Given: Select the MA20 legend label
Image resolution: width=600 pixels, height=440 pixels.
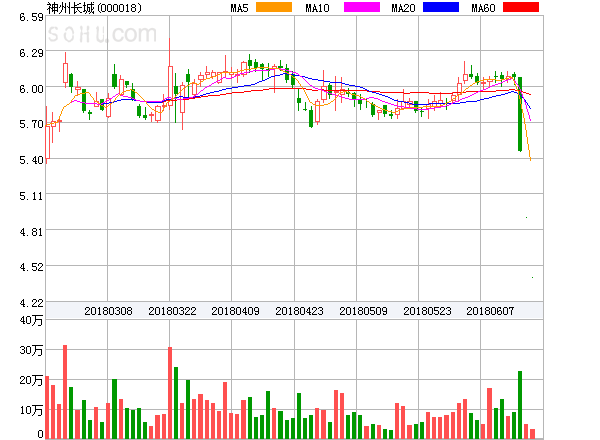Looking at the screenshot, I should tap(404, 8).
